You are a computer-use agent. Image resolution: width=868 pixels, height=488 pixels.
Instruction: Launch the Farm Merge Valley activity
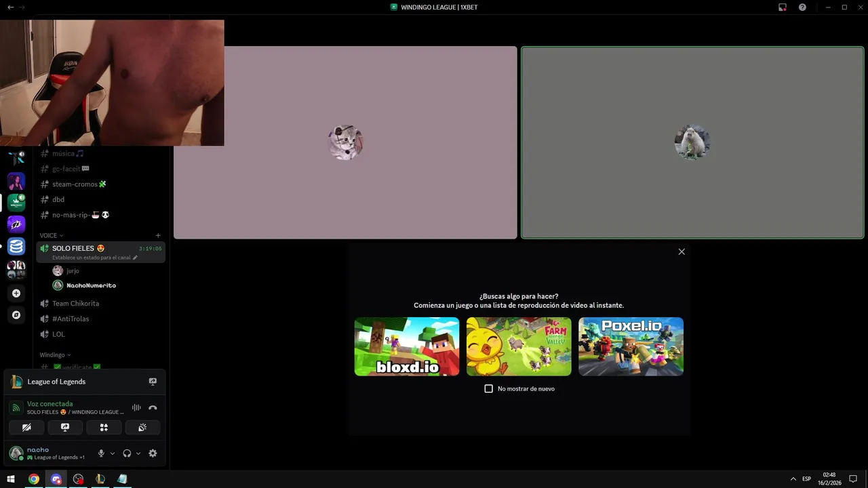tap(519, 346)
